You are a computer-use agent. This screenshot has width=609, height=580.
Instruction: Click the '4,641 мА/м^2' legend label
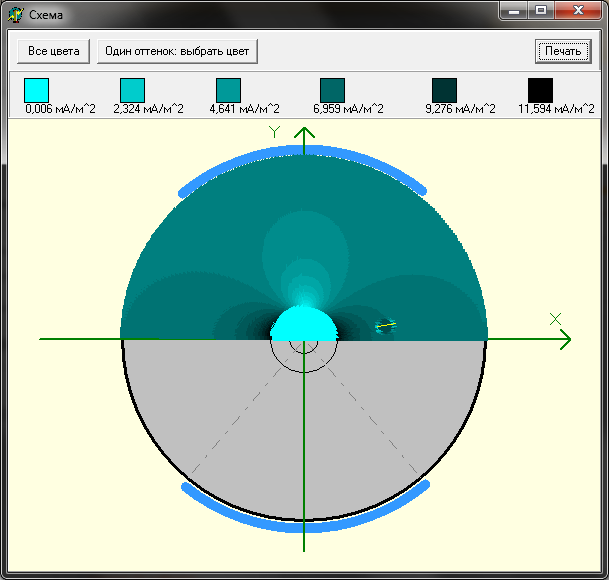pyautogui.click(x=244, y=109)
